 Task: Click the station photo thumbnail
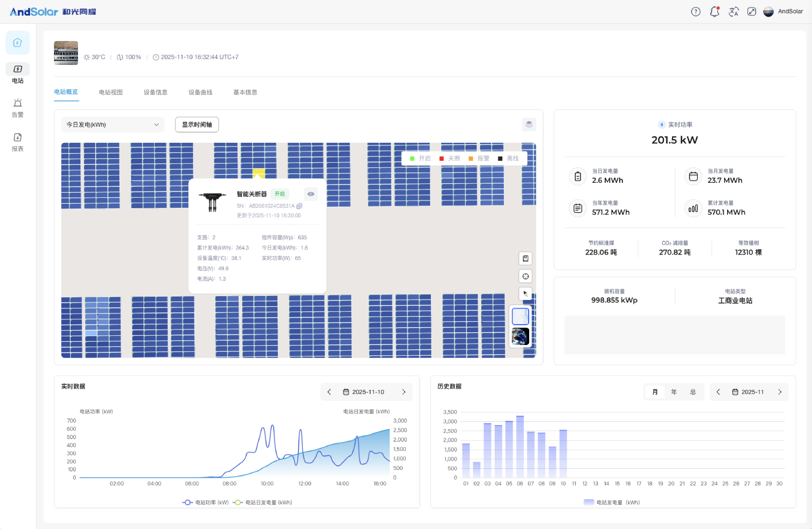[66, 53]
